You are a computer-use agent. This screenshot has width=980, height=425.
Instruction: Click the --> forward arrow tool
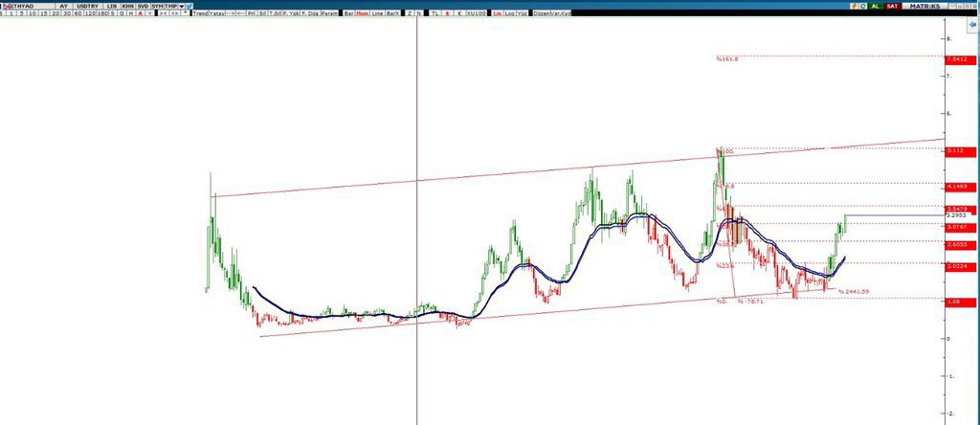coord(230,13)
